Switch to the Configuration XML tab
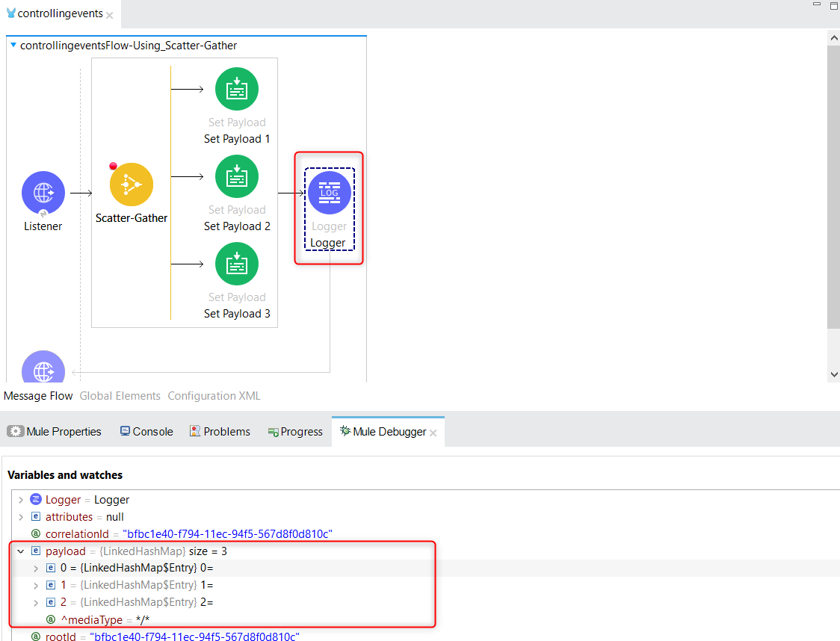 213,396
